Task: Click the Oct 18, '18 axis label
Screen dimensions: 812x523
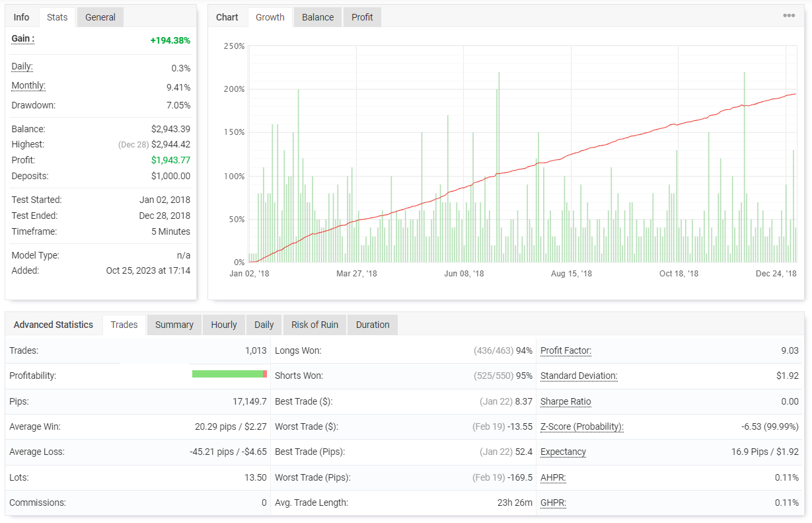Action: 679,273
